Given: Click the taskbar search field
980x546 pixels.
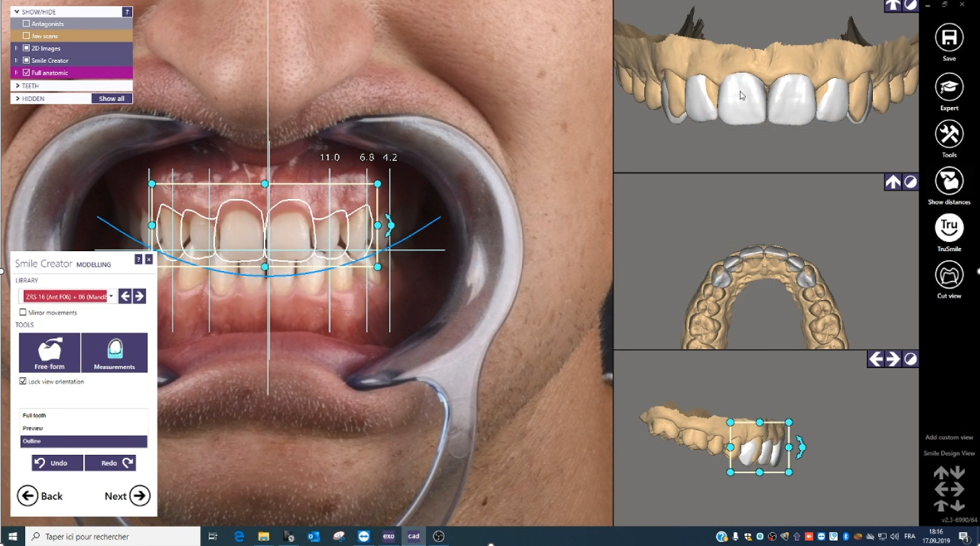Looking at the screenshot, I should pyautogui.click(x=113, y=536).
